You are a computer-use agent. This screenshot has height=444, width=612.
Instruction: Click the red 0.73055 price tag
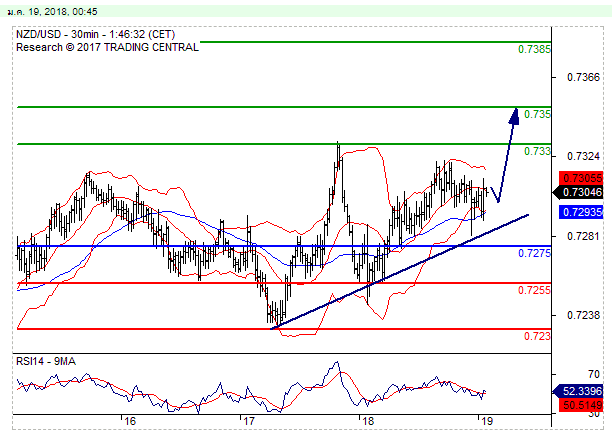tap(581, 178)
